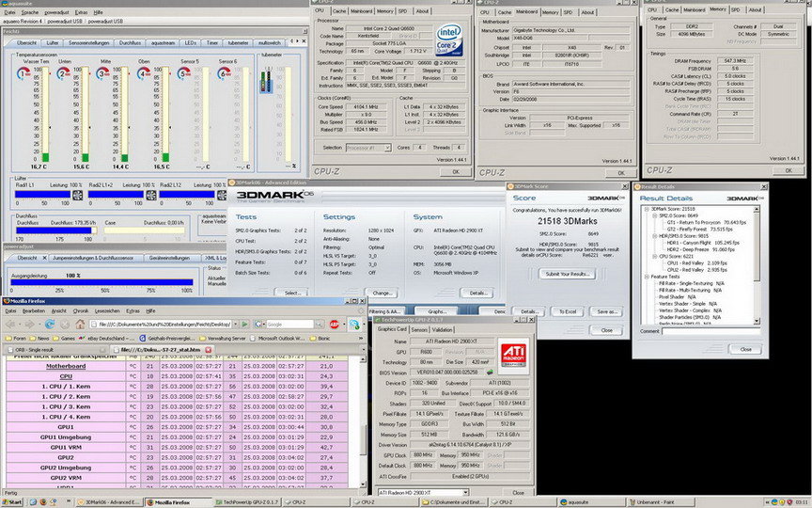812x508 pixels.
Task: Click the BIOS save chip icon in GPU-Z
Action: pos(490,373)
